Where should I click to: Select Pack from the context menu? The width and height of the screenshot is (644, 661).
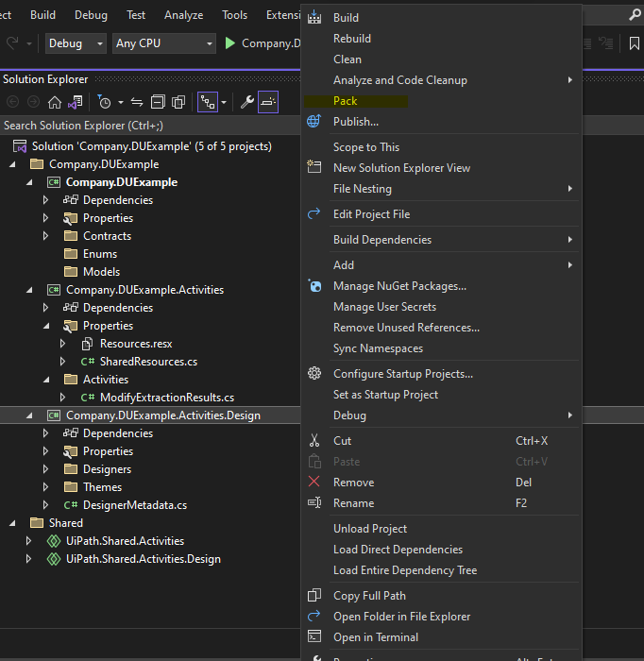tap(441, 101)
